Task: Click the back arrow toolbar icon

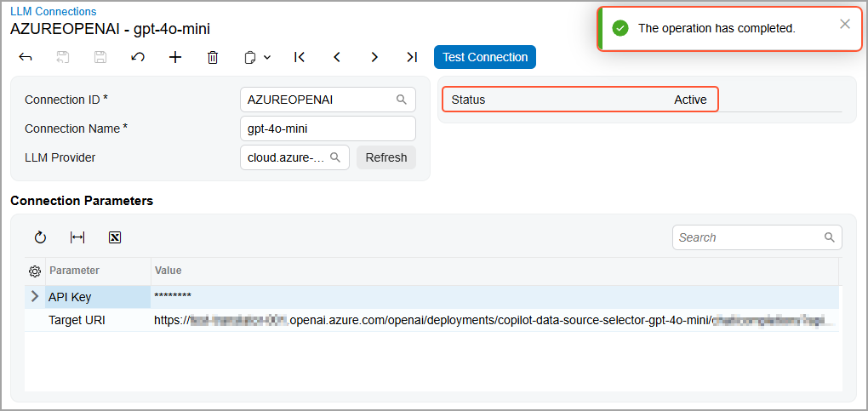Action: click(26, 57)
